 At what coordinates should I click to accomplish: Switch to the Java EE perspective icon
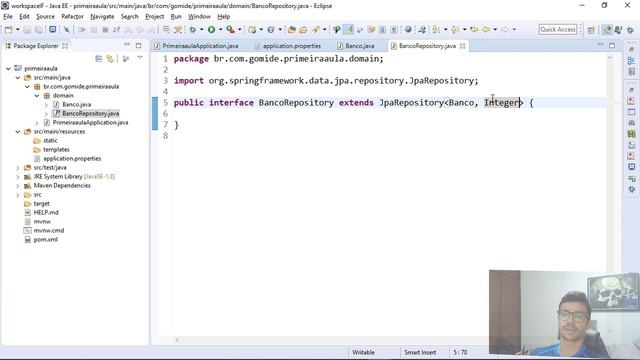pyautogui.click(x=607, y=30)
